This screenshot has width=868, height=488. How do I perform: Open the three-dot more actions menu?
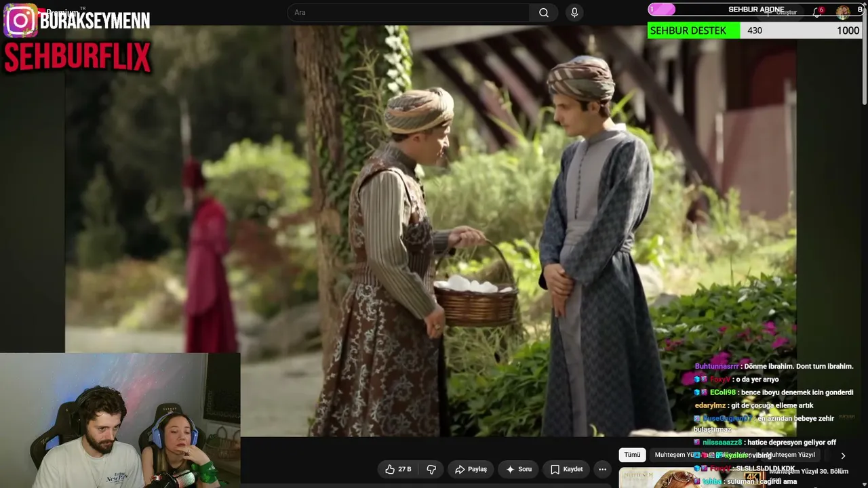[x=602, y=469]
